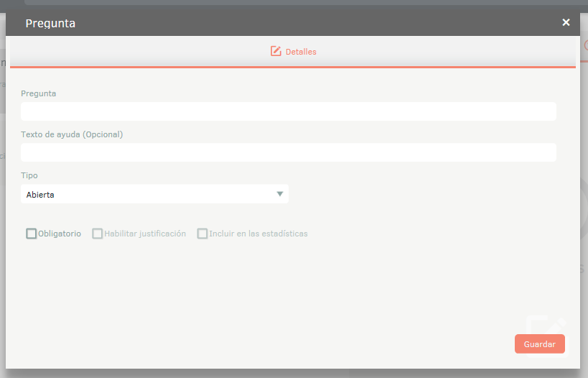Click the Detalles edit pencil icon
Screen dimensions: 588x378
pyautogui.click(x=276, y=51)
